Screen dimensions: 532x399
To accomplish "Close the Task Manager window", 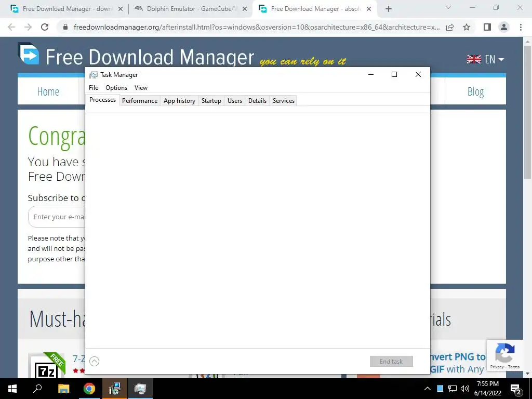I will click(418, 75).
